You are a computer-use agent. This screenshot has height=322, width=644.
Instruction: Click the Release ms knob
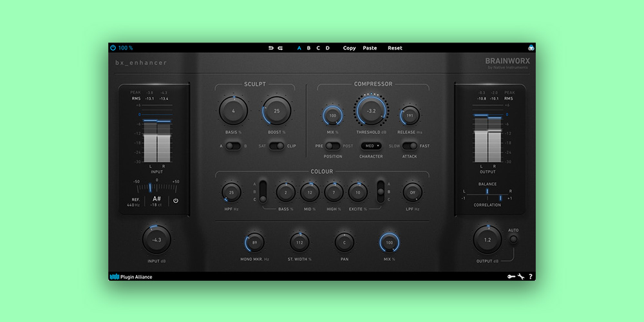tap(410, 115)
